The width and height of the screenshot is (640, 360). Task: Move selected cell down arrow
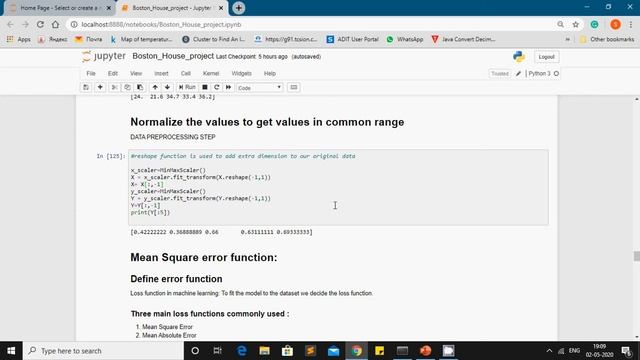[167, 87]
